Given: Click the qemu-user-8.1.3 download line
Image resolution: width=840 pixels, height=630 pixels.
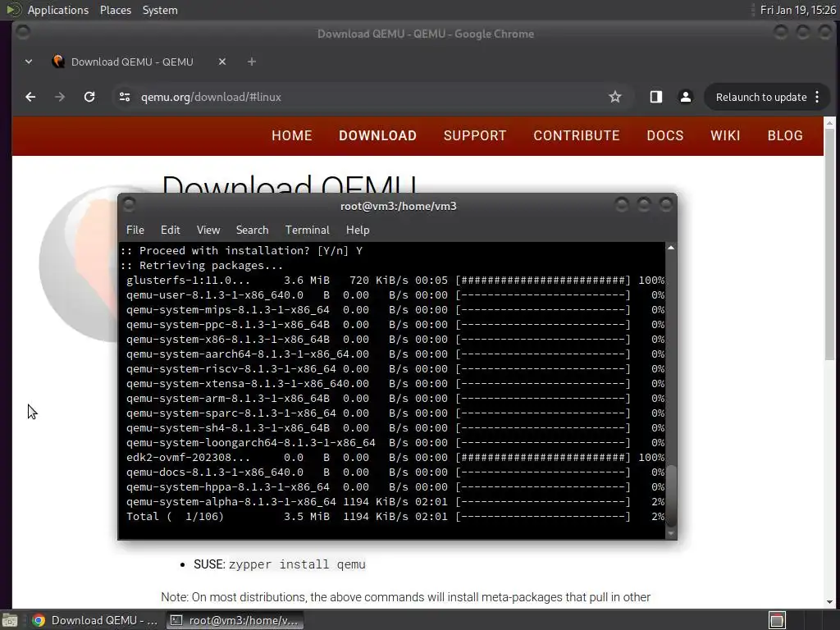Looking at the screenshot, I should point(395,295).
